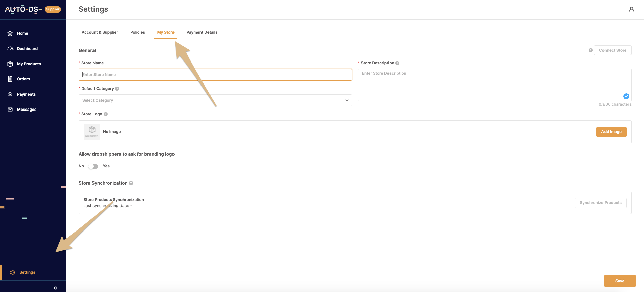The height and width of the screenshot is (292, 644).
Task: Click the Settings gear icon
Action: (13, 272)
